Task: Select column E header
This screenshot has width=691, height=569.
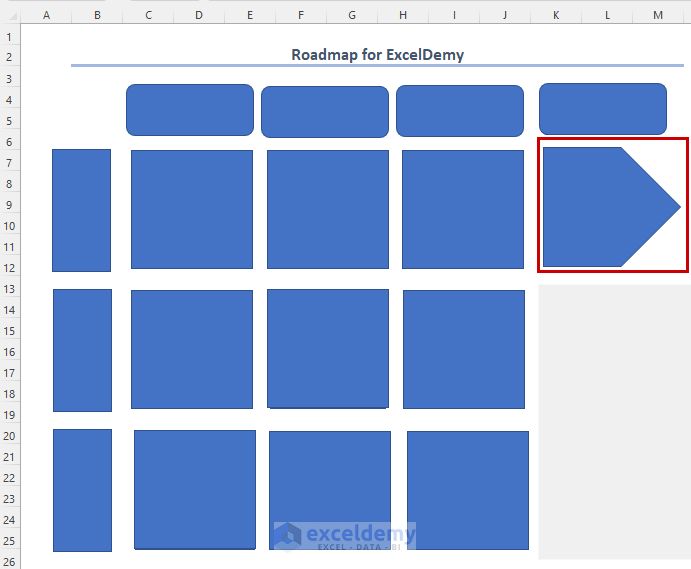Action: [250, 15]
